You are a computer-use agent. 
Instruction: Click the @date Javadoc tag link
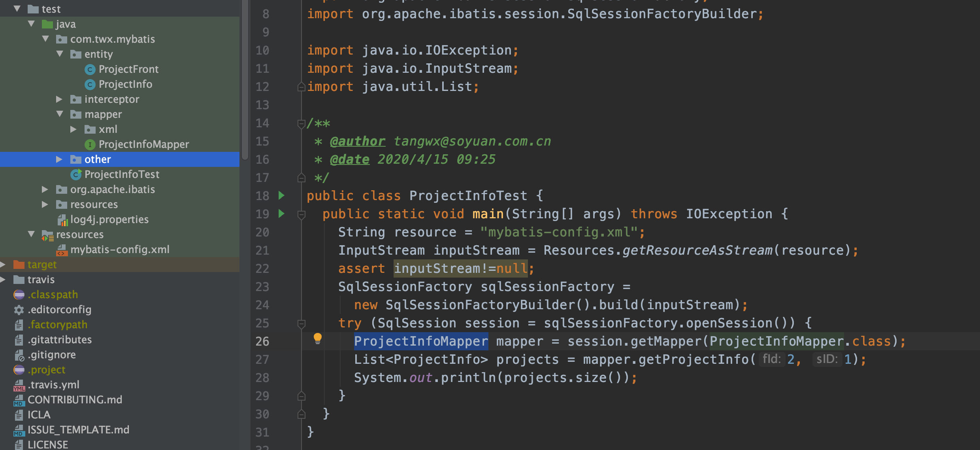[x=349, y=159]
